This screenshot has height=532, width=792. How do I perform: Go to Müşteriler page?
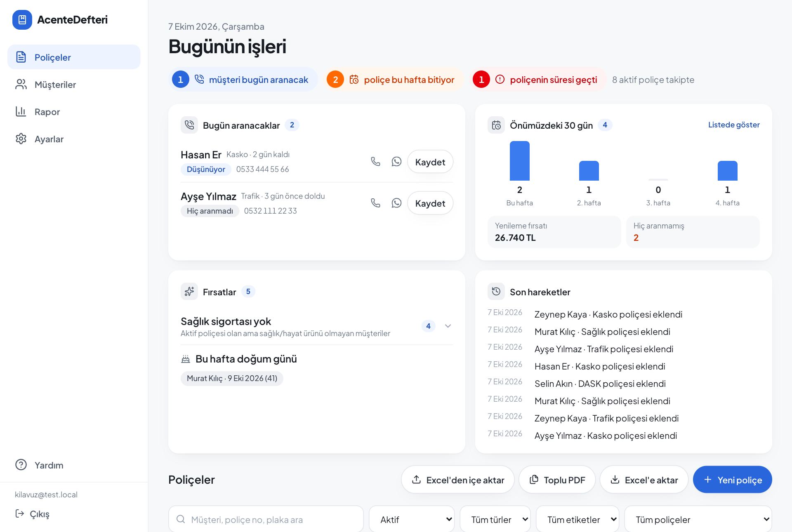pyautogui.click(x=74, y=85)
